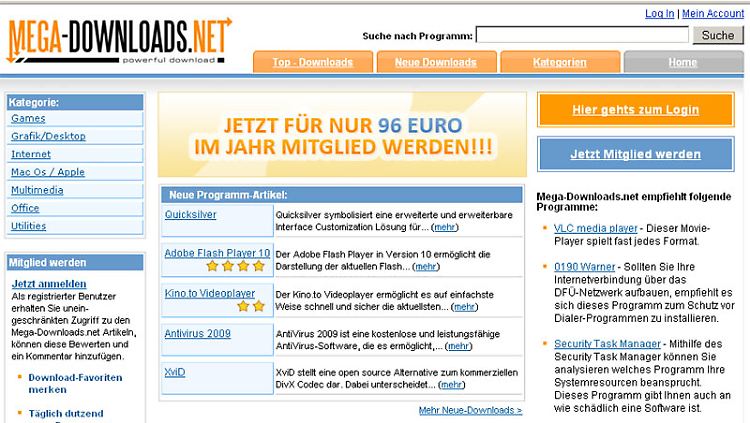Click the star rating under Adobe Flash Player 10

point(237,267)
